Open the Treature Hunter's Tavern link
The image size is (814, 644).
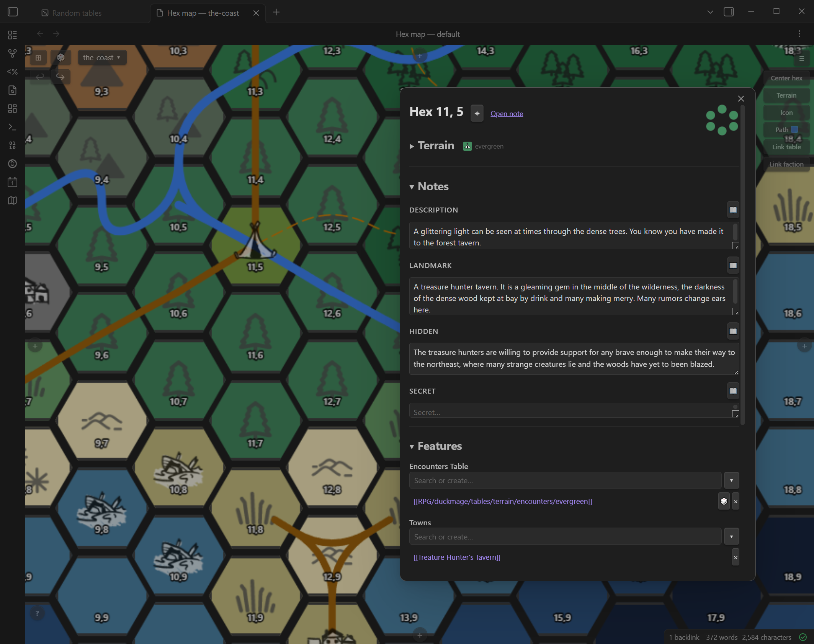(457, 557)
